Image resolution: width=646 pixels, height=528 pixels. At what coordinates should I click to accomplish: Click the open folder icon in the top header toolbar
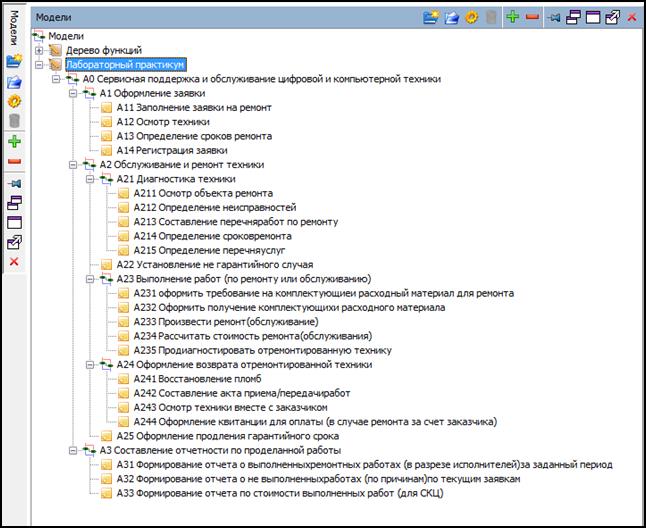(452, 17)
